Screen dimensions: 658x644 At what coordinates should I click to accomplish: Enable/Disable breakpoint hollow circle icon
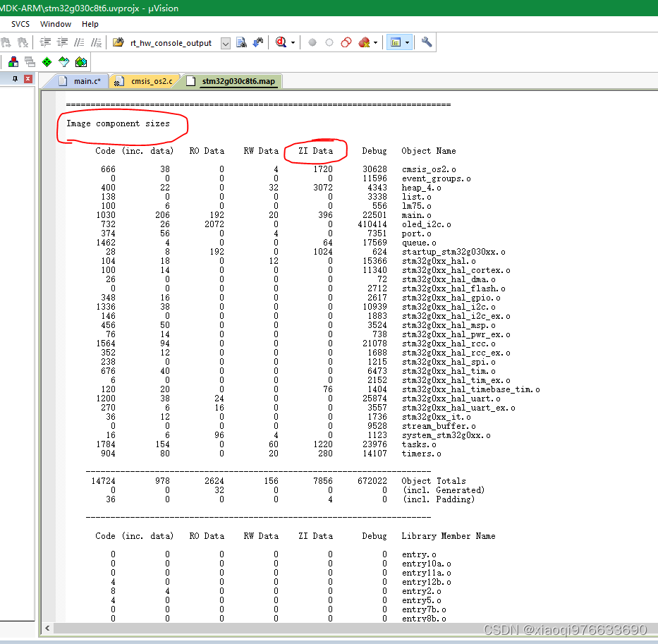tap(329, 42)
